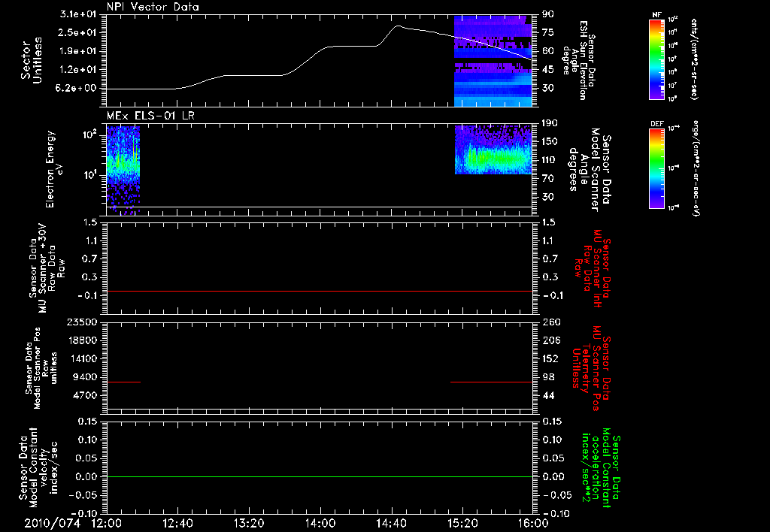770x532 pixels.
Task: Click the 60 degree sun elevation tick
Action: pos(548,51)
